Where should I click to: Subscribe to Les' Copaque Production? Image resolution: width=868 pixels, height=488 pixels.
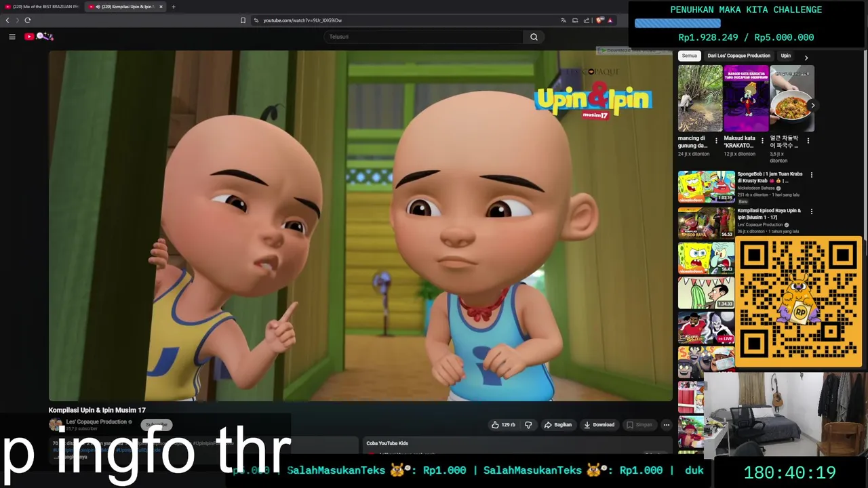tap(156, 425)
